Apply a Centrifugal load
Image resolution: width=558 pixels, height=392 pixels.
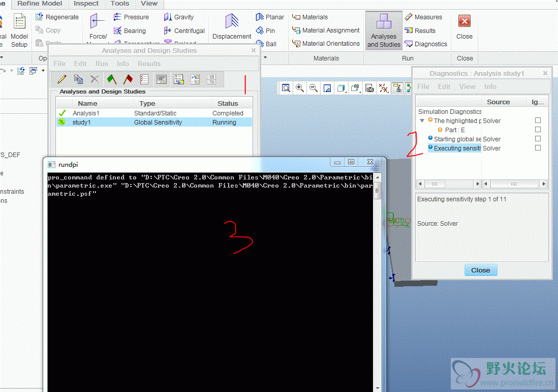pos(184,31)
